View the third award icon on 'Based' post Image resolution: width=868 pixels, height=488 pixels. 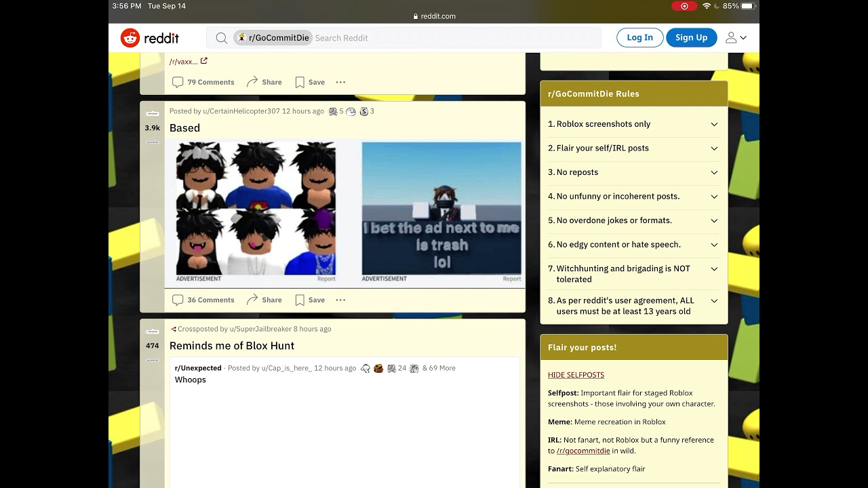[x=364, y=111]
